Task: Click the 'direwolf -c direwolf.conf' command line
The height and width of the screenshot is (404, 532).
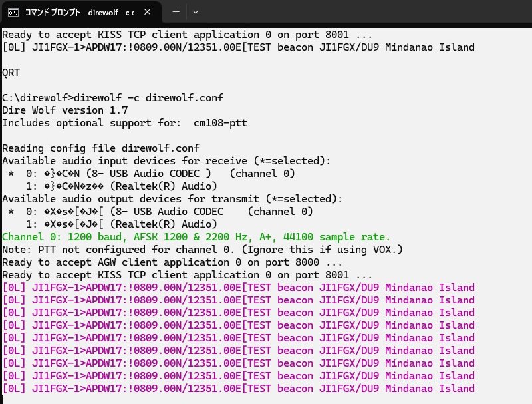Action: point(113,97)
